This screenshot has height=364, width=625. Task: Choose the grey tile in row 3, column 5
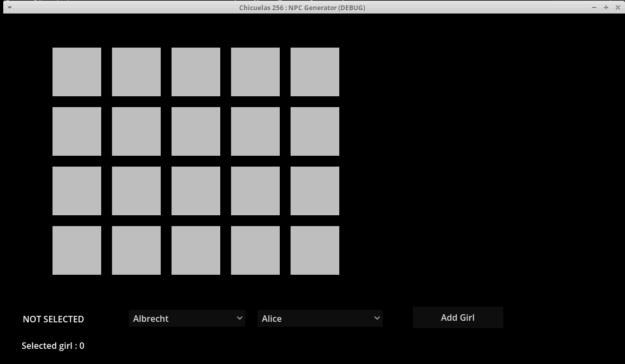pyautogui.click(x=315, y=191)
